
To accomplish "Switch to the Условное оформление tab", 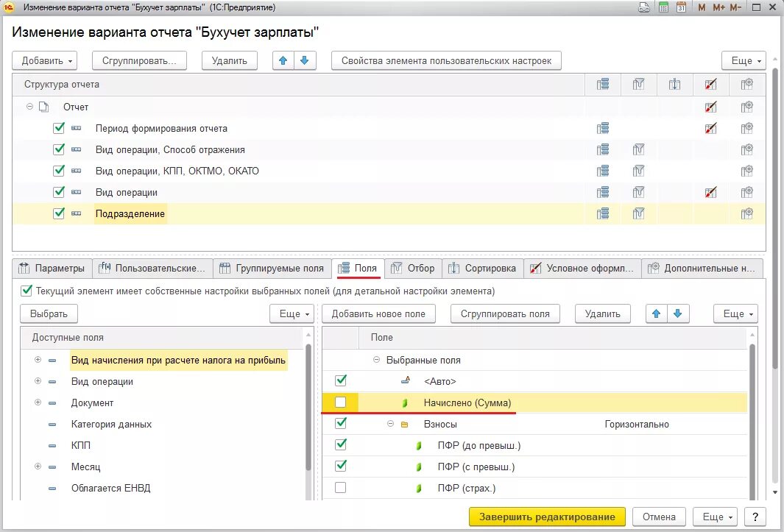I will [x=582, y=268].
